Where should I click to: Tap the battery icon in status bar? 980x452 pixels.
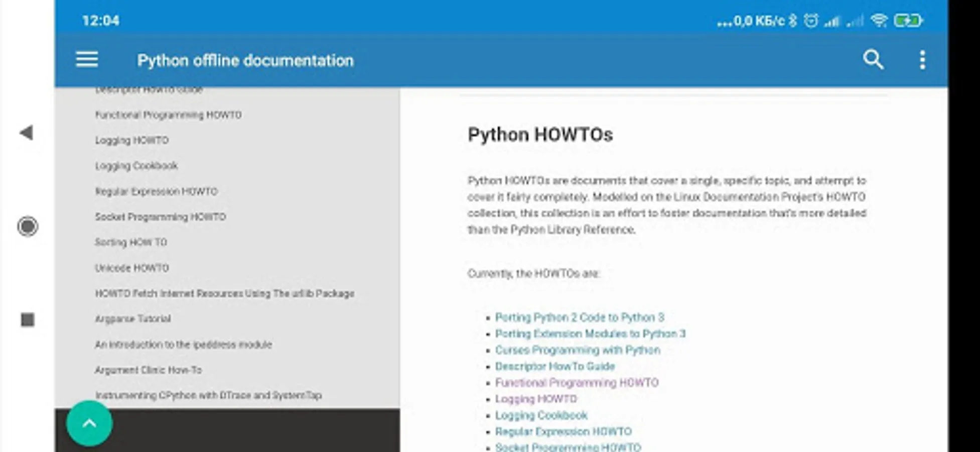[909, 21]
